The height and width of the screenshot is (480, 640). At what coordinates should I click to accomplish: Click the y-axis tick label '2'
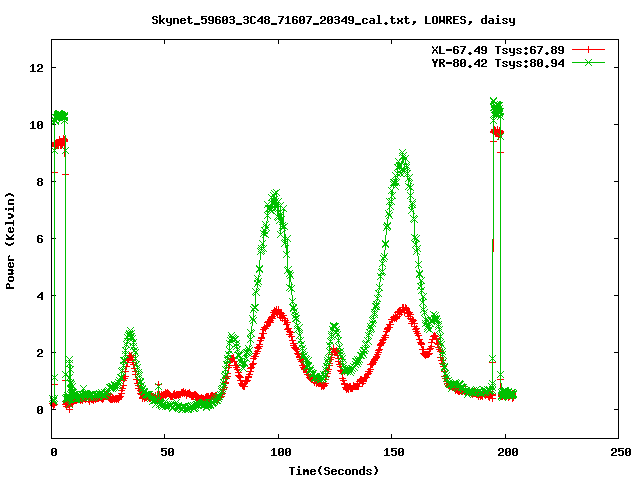click(x=40, y=353)
